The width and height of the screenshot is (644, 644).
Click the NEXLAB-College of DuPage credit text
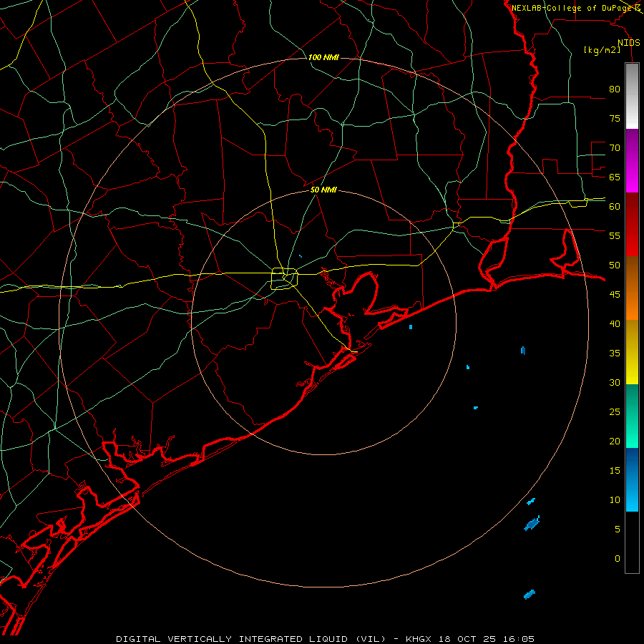pyautogui.click(x=572, y=8)
